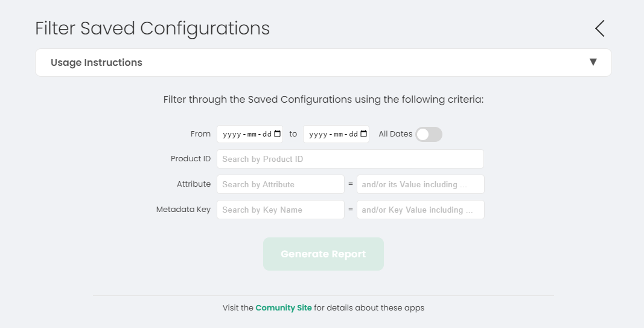Click the Search by Key Name field

click(x=280, y=210)
